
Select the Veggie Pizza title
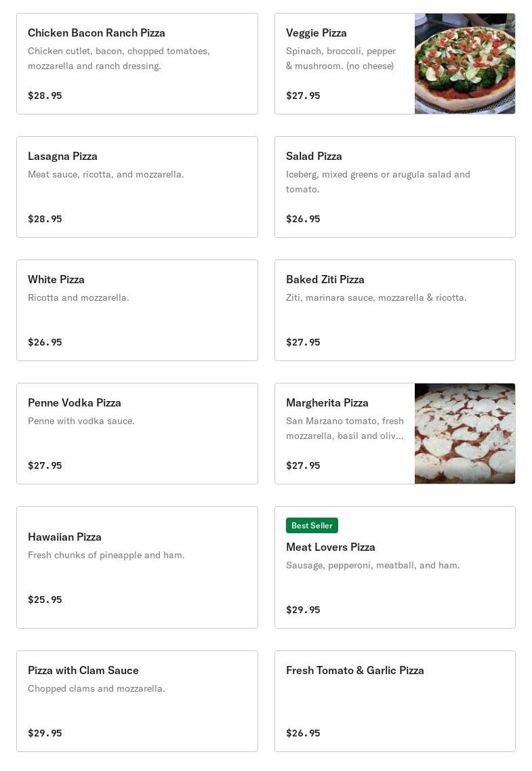[x=316, y=33]
